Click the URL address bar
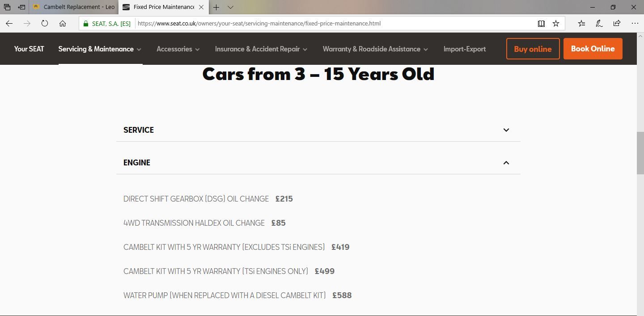 (x=313, y=24)
